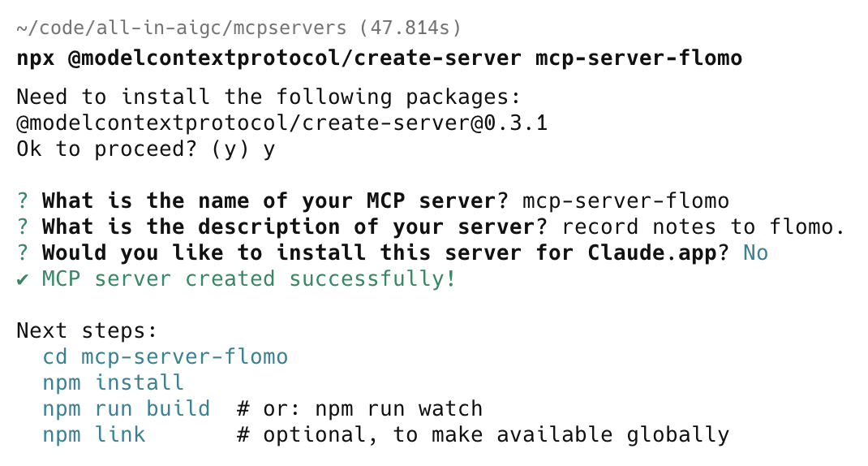Select the "No" answer for the Claude.app install

click(754, 252)
